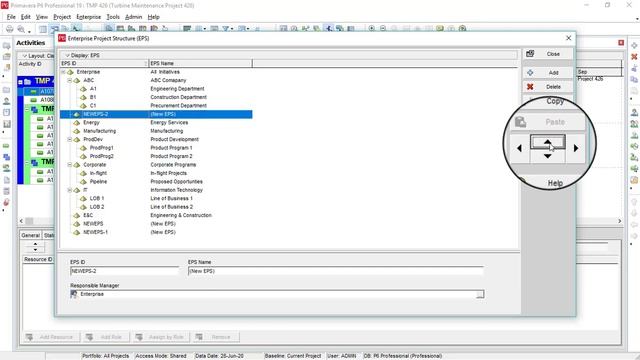Click 'Procurement Department' name cell
This screenshot has width=640, height=360.
(x=178, y=106)
